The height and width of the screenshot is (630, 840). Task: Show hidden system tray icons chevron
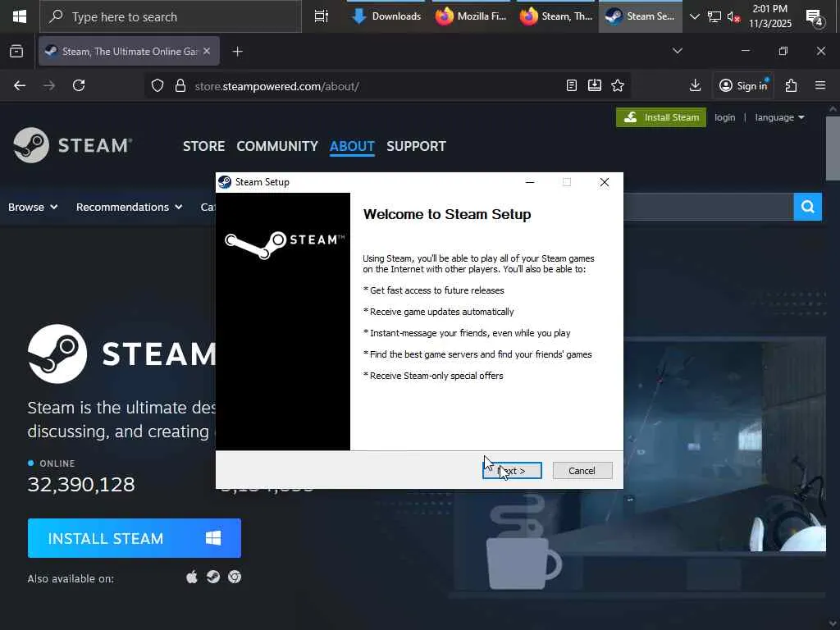pyautogui.click(x=695, y=16)
